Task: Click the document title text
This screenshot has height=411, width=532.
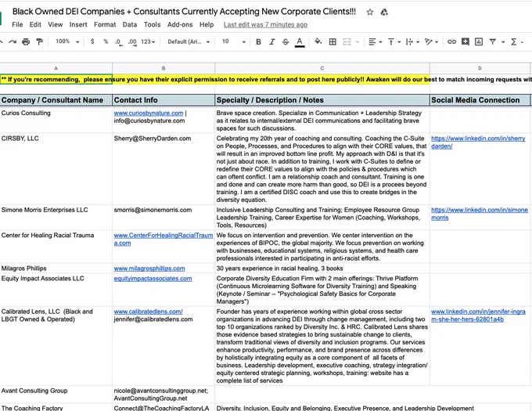Action: [184, 12]
